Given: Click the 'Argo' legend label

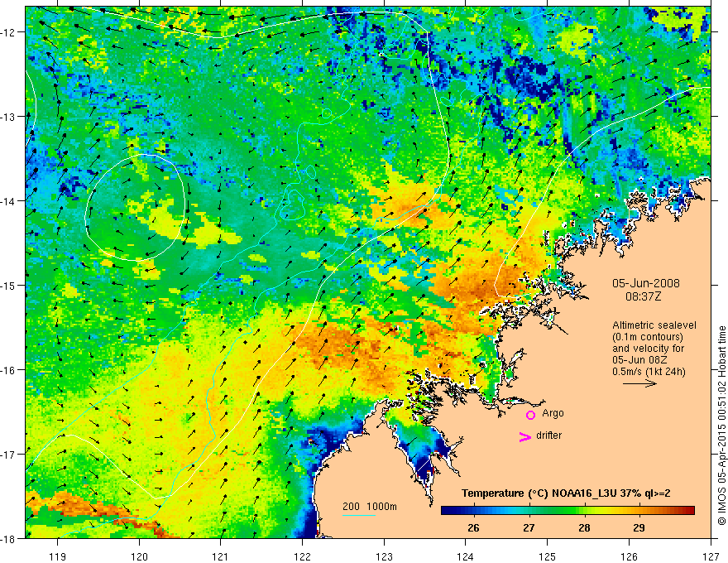Looking at the screenshot, I should pyautogui.click(x=553, y=413).
